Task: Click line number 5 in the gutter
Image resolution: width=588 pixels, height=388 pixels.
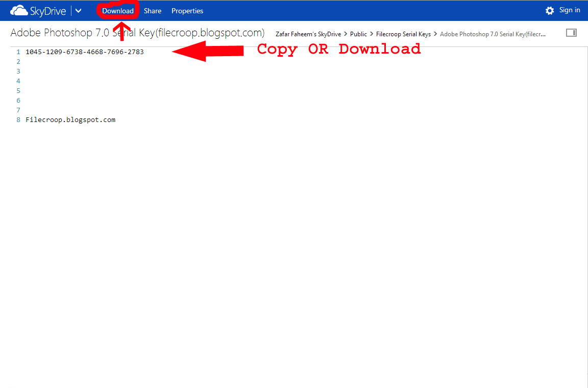Action: (x=18, y=90)
